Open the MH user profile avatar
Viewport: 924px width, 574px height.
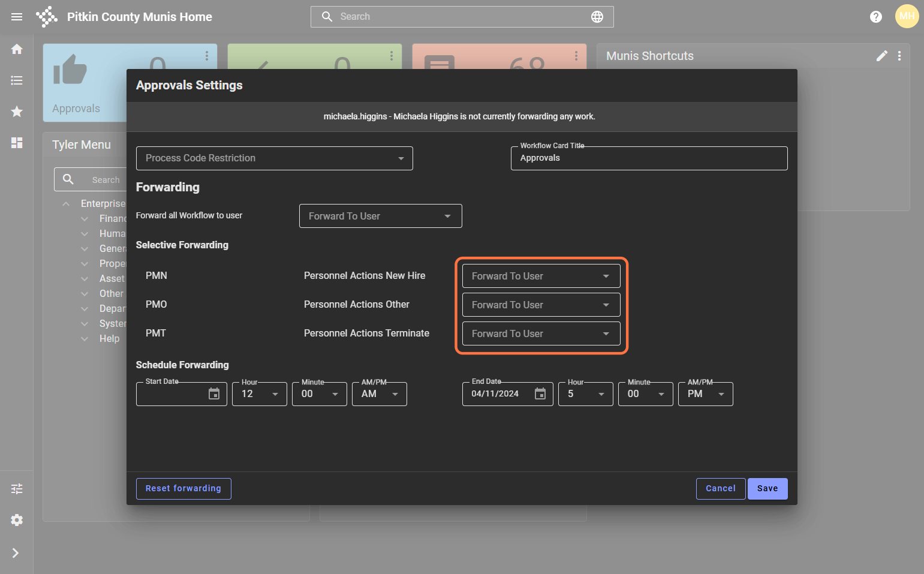[x=907, y=16]
